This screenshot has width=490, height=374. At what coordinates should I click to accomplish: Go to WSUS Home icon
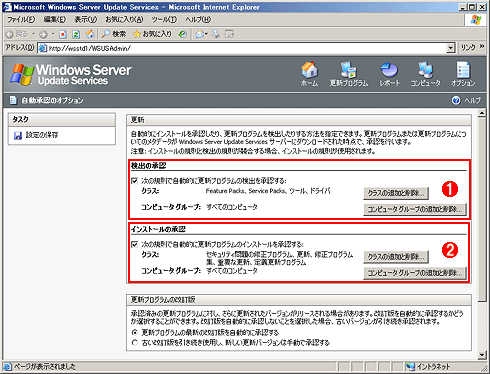click(x=309, y=70)
